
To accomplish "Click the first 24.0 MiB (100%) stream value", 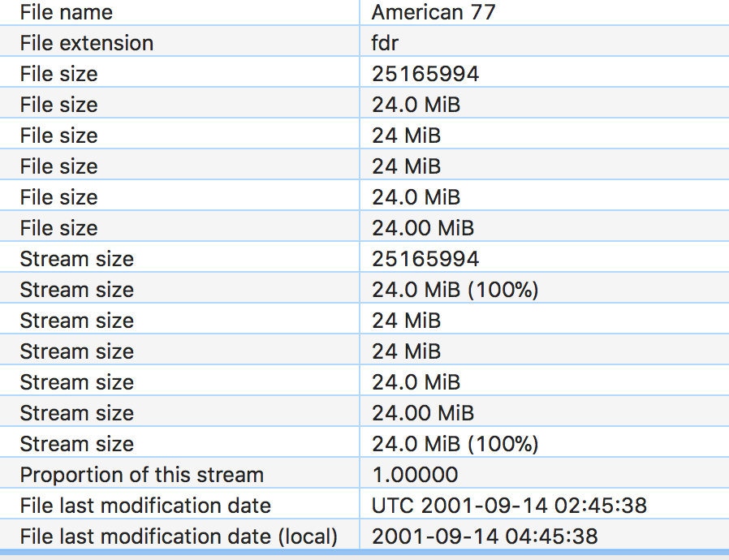I will [455, 290].
